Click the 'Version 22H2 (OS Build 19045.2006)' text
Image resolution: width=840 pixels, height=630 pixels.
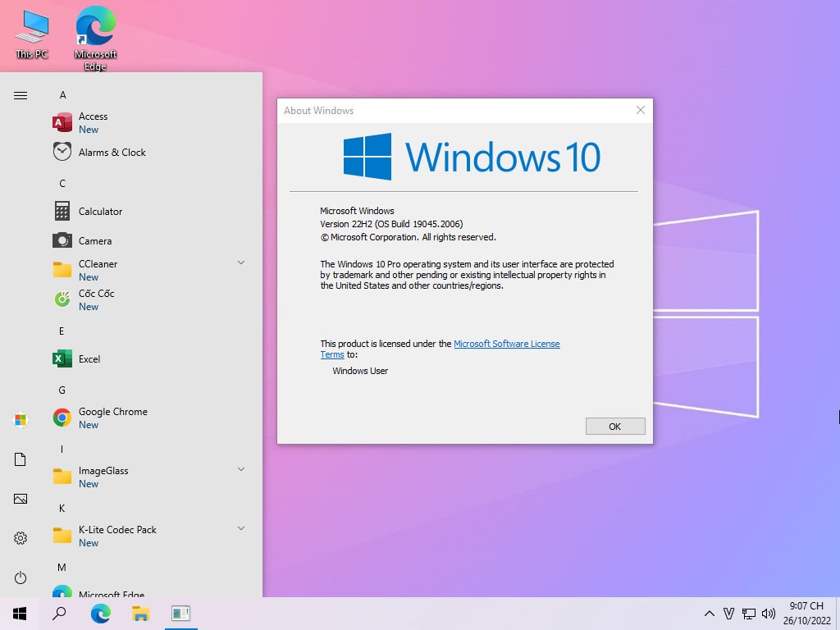[391, 224]
